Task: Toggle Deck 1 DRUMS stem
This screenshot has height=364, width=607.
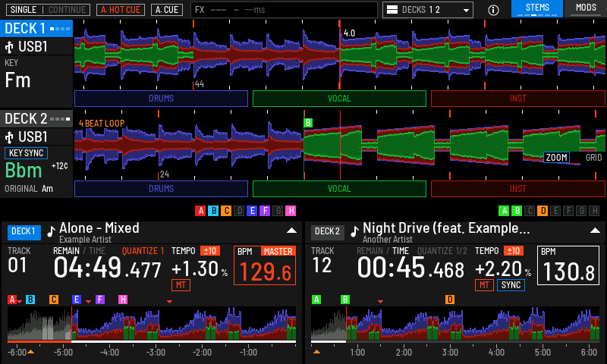Action: pyautogui.click(x=161, y=99)
